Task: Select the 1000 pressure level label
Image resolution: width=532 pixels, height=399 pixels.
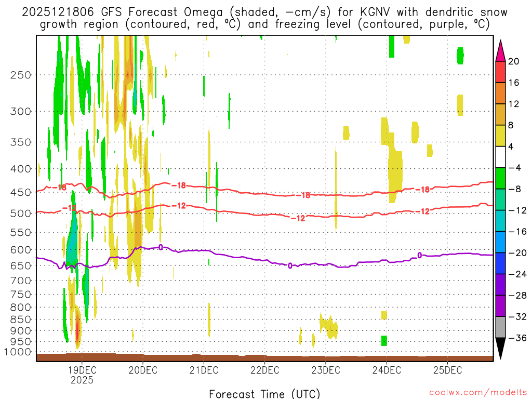Action: pyautogui.click(x=19, y=352)
